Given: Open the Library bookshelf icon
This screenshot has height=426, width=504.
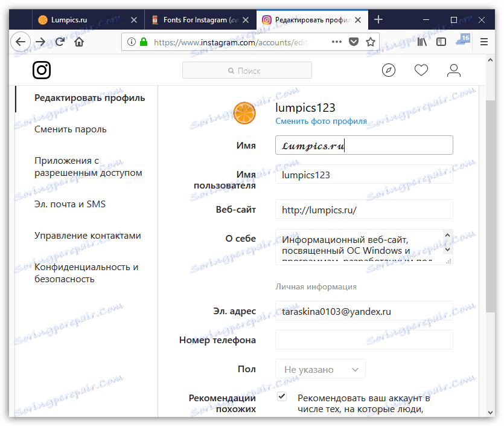Looking at the screenshot, I should pyautogui.click(x=422, y=42).
